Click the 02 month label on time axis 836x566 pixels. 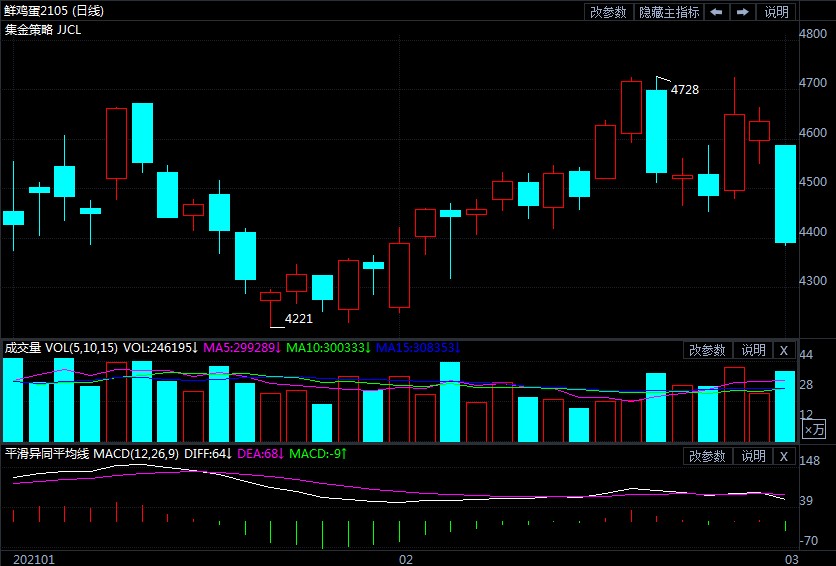pyautogui.click(x=406, y=559)
